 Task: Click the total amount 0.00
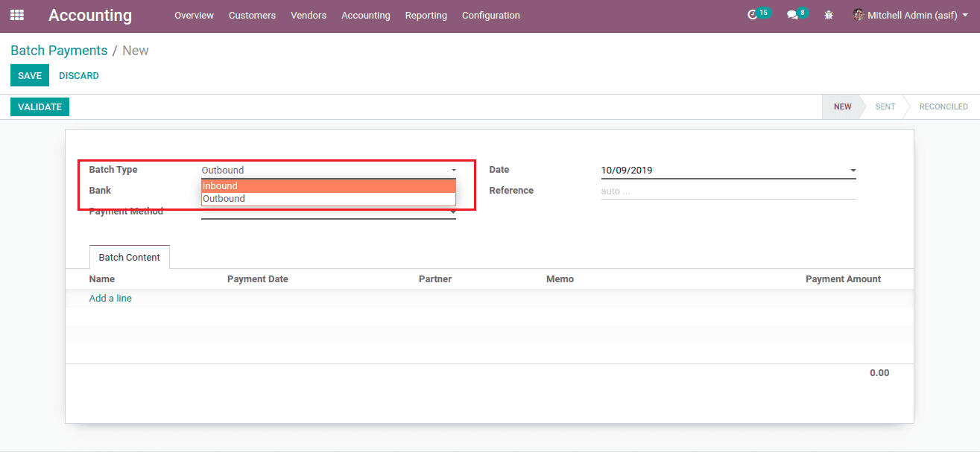879,373
